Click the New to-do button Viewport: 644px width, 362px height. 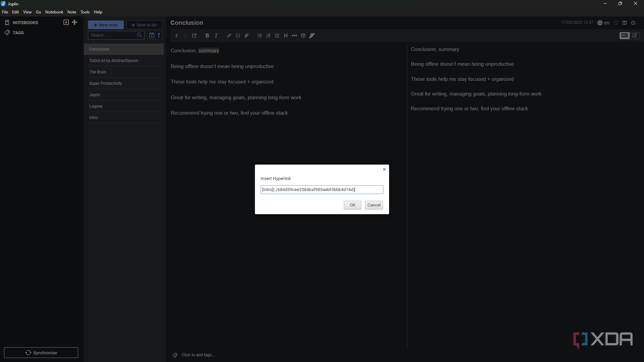pyautogui.click(x=144, y=25)
